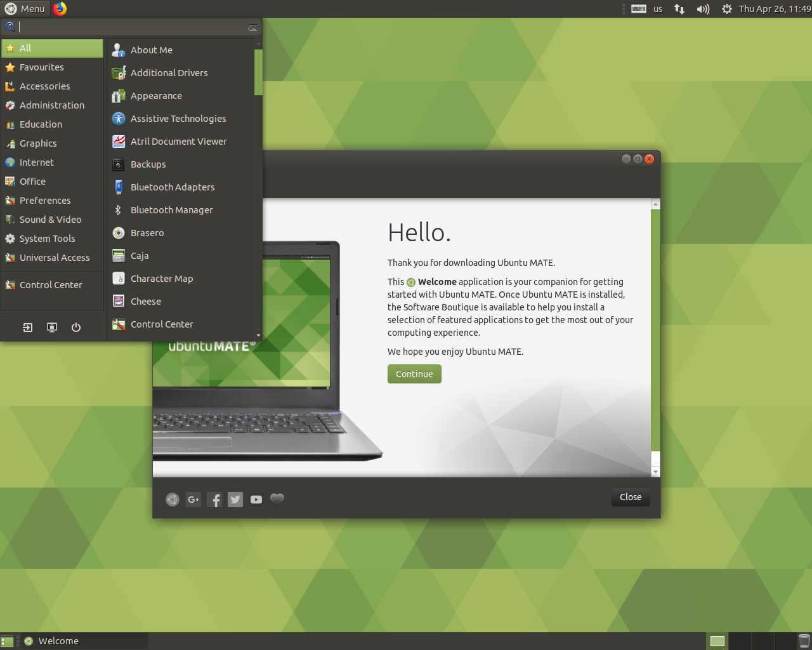Minimize the Welcome window
Screen dimensions: 812x650
[x=626, y=159]
